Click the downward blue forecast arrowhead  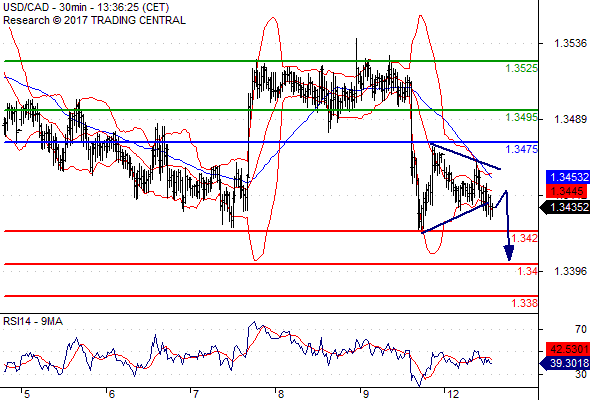(509, 253)
